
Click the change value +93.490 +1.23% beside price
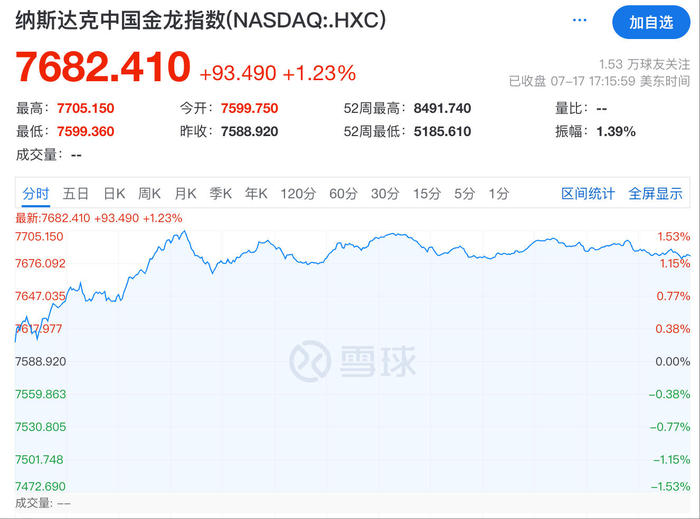click(x=277, y=73)
